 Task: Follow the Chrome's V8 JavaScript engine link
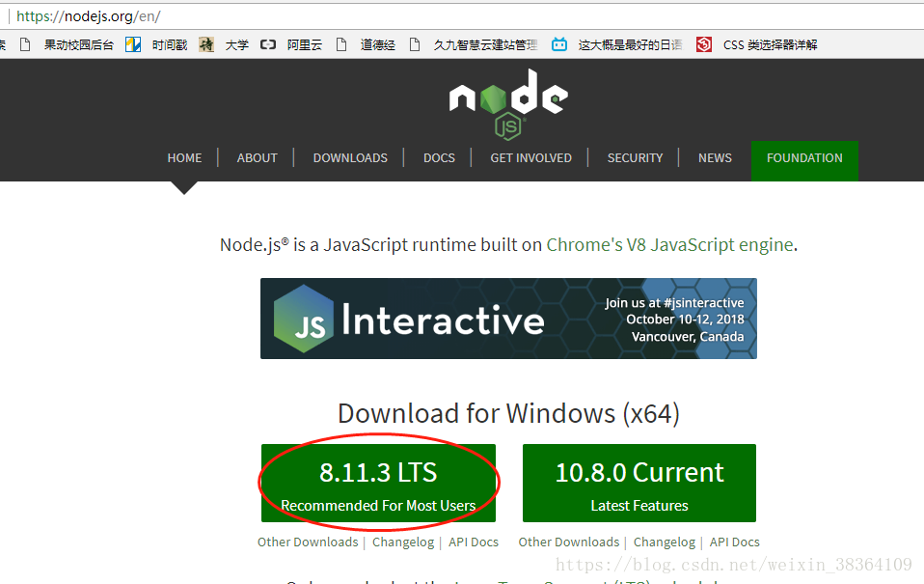click(670, 245)
